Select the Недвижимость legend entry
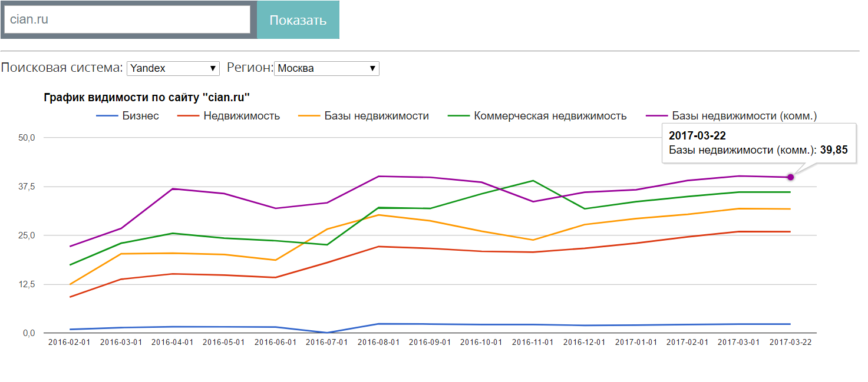Image resolution: width=868 pixels, height=382 pixels. tap(242, 116)
